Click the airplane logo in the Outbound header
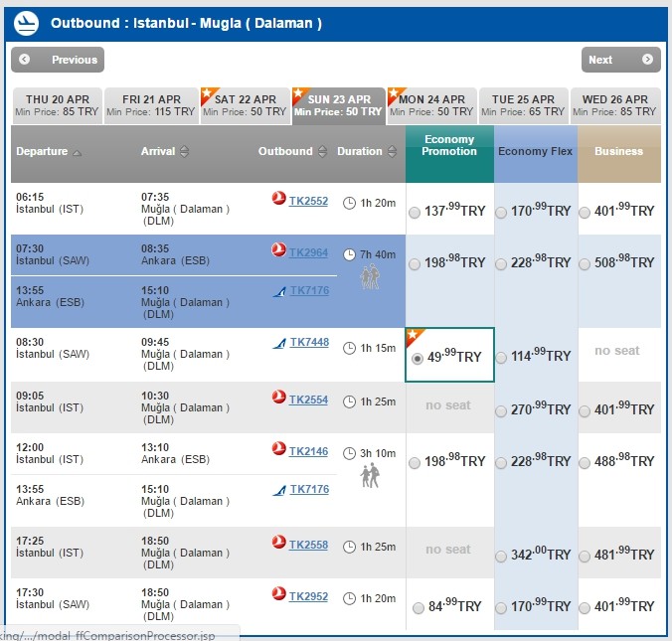Viewport: 672px width, 641px height. click(28, 23)
